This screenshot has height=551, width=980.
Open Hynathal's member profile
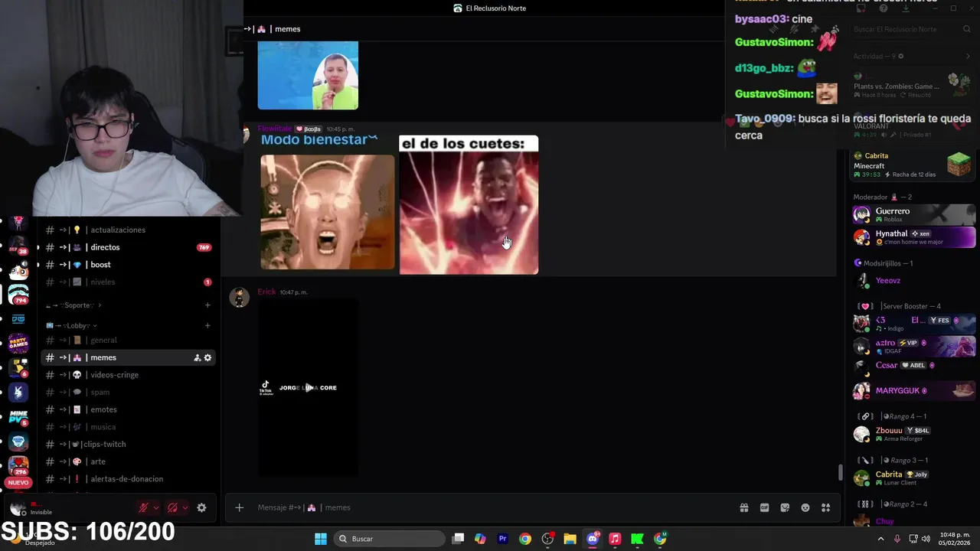point(914,237)
